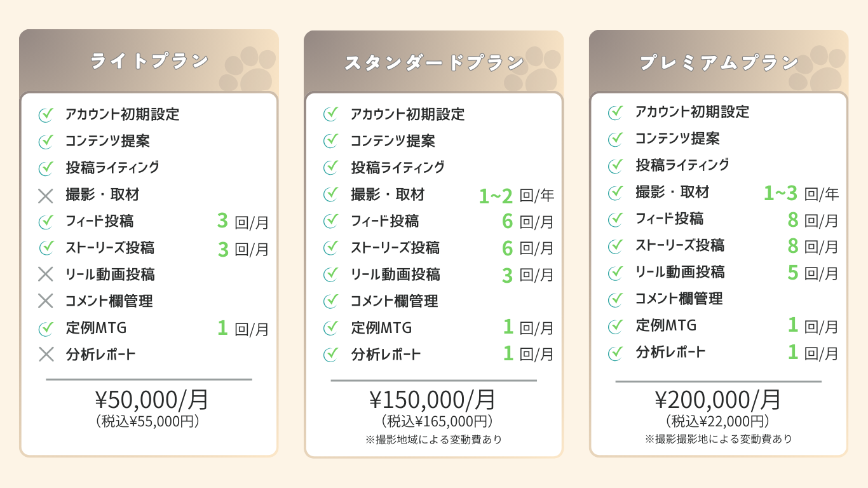Click the paw print icon in プレミアムプラン header
The width and height of the screenshot is (868, 488).
tap(818, 68)
